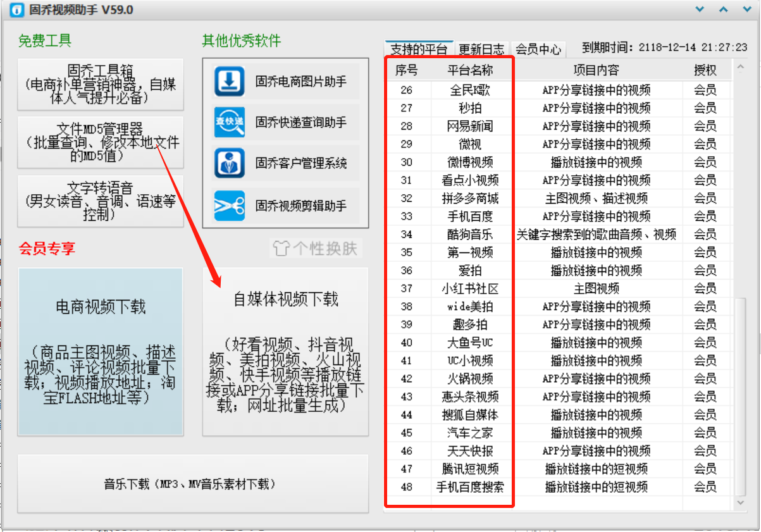
Task: Select the 全民K歌 row
Action: coord(559,90)
